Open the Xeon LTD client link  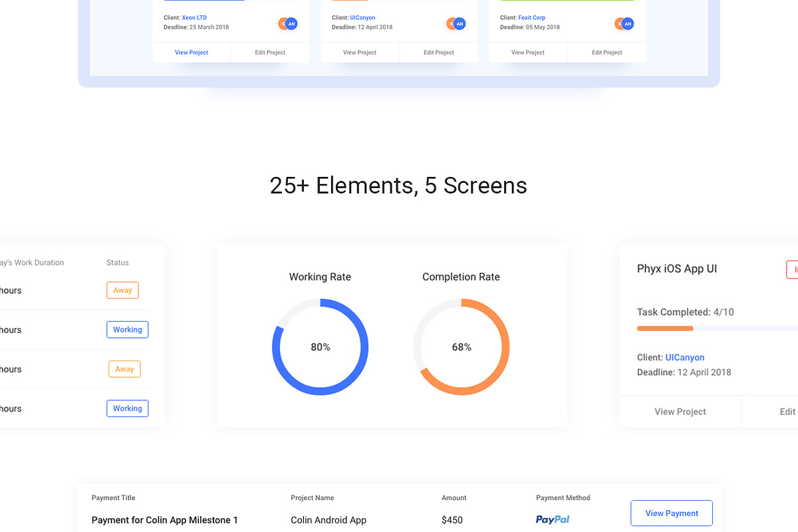(194, 18)
